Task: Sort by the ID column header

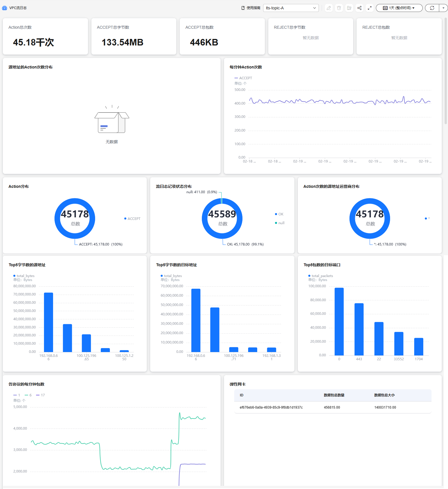Action: [x=242, y=395]
